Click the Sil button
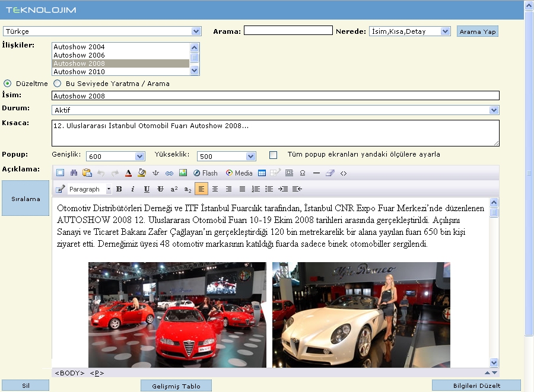Image resolution: width=534 pixels, height=392 pixels. pos(26,385)
